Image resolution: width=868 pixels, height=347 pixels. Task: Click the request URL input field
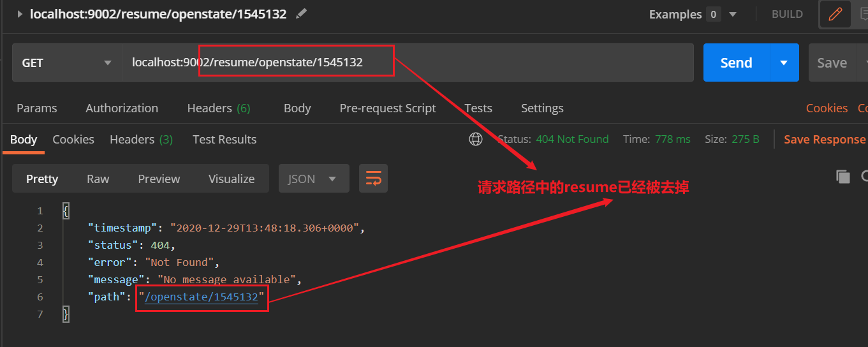coord(408,63)
